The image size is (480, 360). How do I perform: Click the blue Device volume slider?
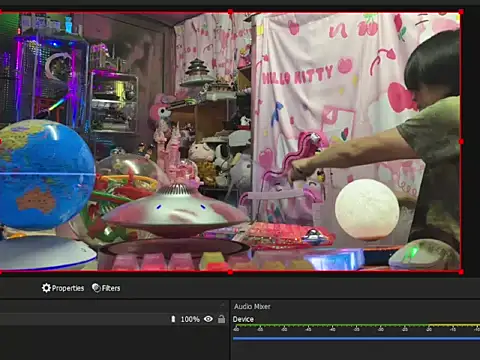pyautogui.click(x=356, y=339)
